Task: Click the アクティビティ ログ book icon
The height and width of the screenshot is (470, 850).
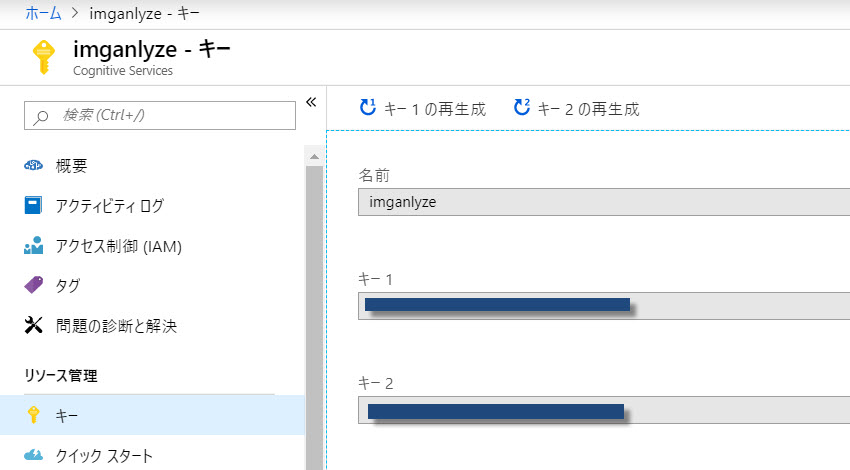Action: tap(34, 206)
